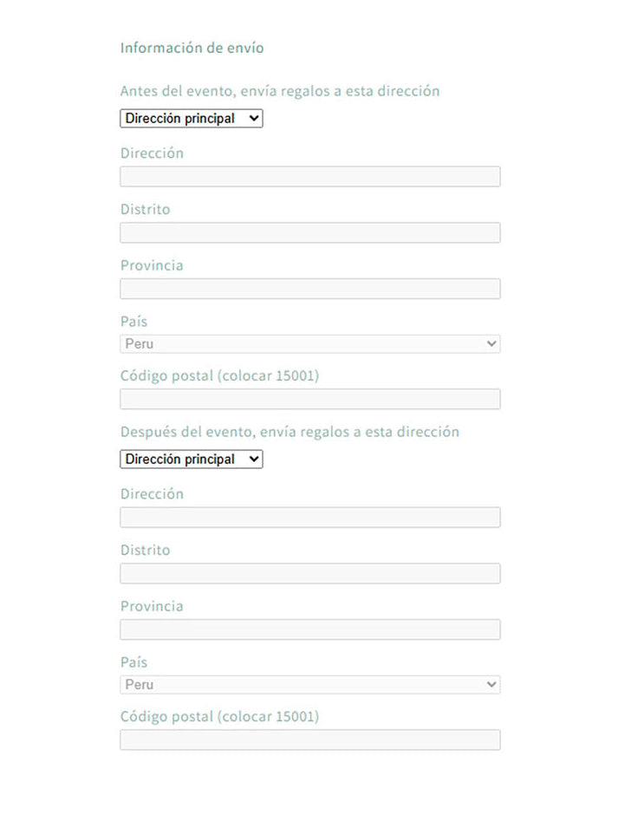644x821 pixels.
Task: Click the after-event "Código postal (colocar 15001)" label
Action: click(x=219, y=717)
